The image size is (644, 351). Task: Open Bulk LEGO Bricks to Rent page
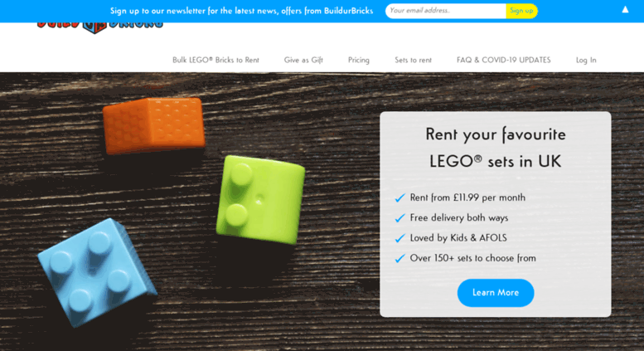215,60
